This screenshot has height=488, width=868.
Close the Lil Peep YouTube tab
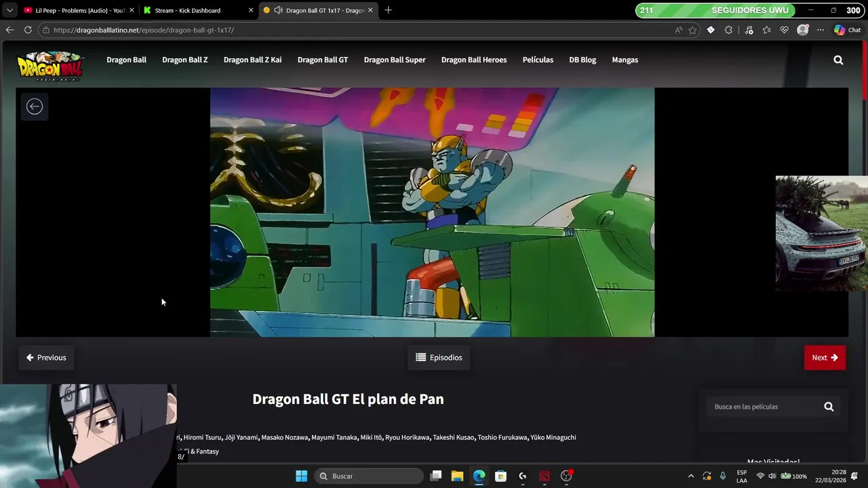(132, 10)
